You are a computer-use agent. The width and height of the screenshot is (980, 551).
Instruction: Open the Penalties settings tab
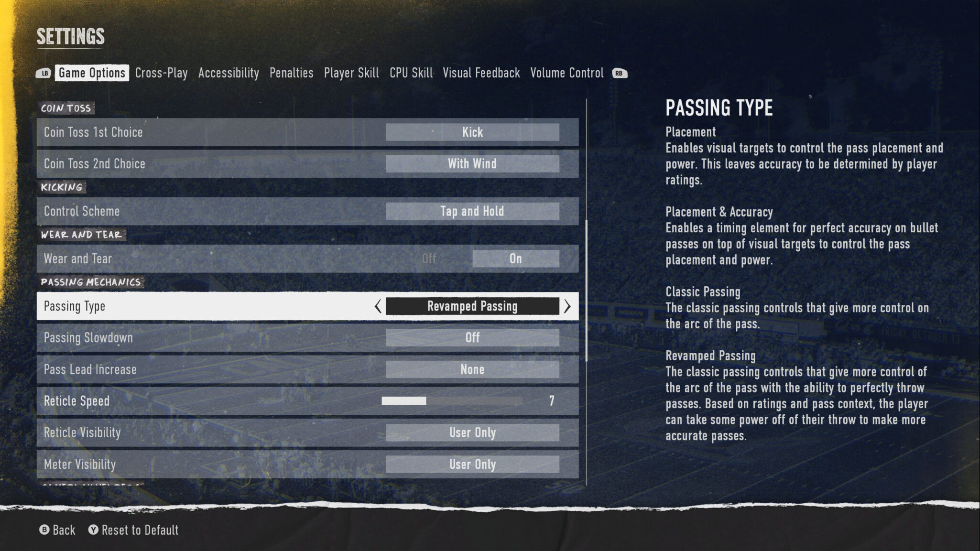pos(291,72)
